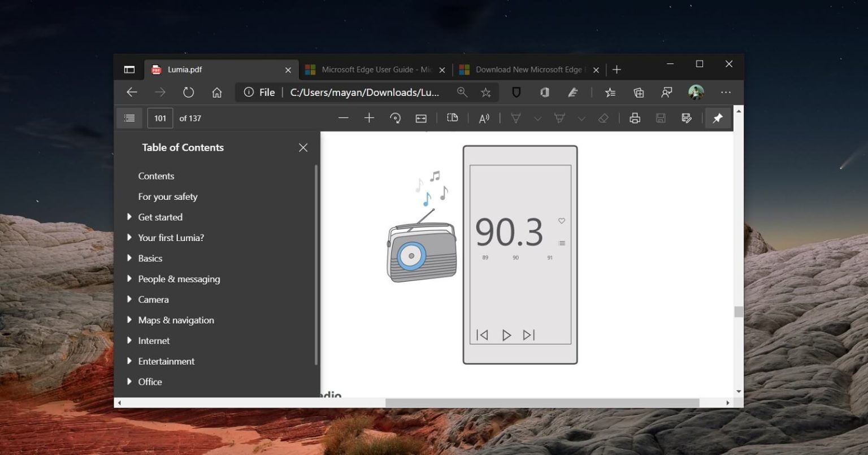Expand the Camera chapter
868x455 pixels.
pos(130,299)
